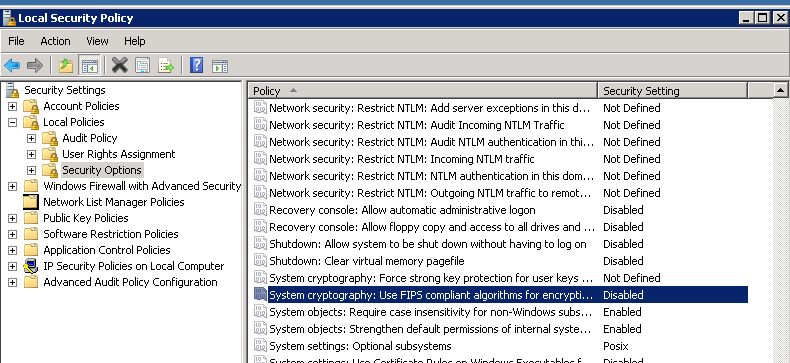This screenshot has height=363, width=790.
Task: Open the Action menu
Action: pyautogui.click(x=55, y=41)
